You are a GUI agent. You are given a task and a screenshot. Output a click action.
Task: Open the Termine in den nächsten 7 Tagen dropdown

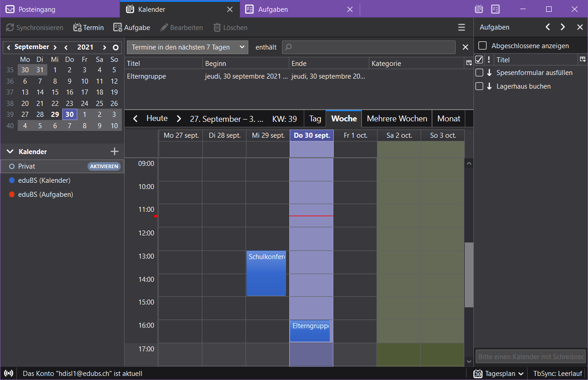pos(187,47)
